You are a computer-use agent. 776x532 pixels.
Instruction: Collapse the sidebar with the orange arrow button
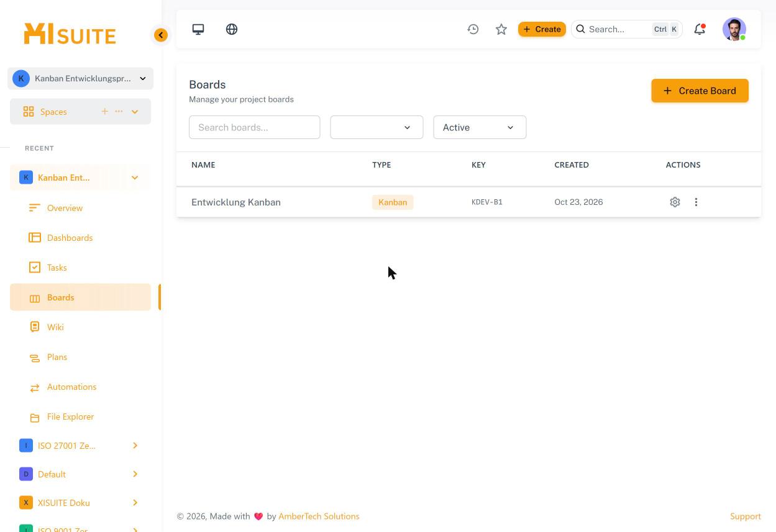coord(161,35)
